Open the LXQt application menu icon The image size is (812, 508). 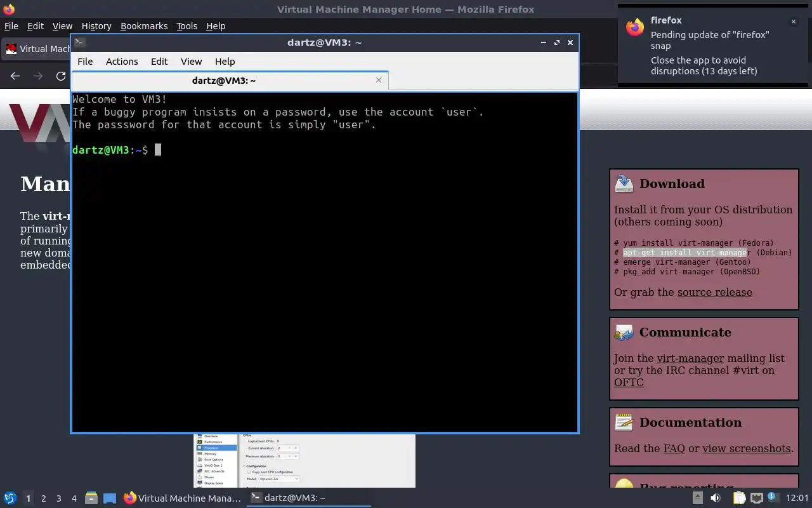pyautogui.click(x=10, y=498)
